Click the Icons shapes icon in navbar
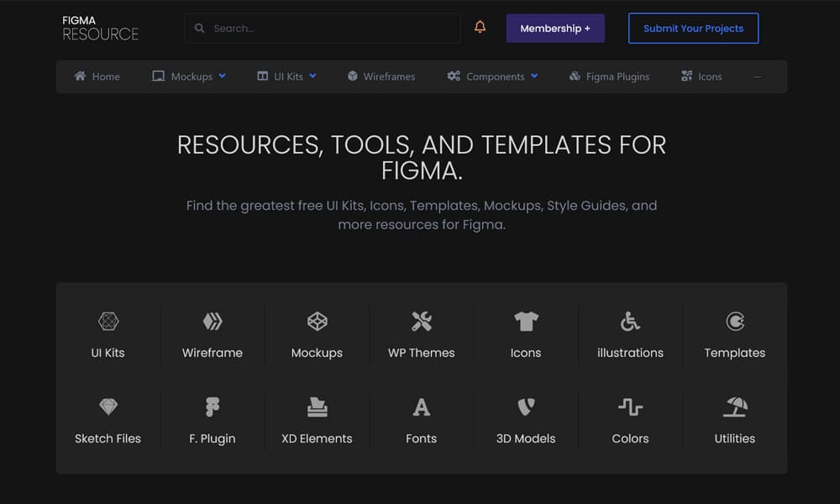 687,76
